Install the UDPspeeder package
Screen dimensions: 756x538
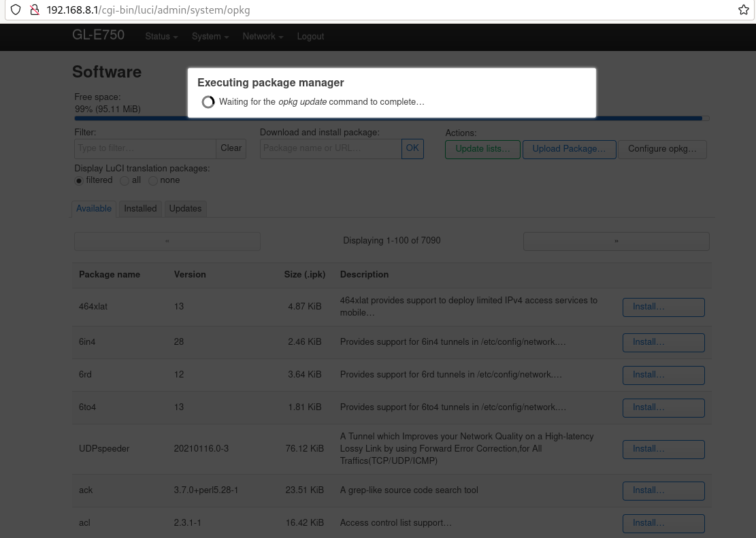coord(663,450)
